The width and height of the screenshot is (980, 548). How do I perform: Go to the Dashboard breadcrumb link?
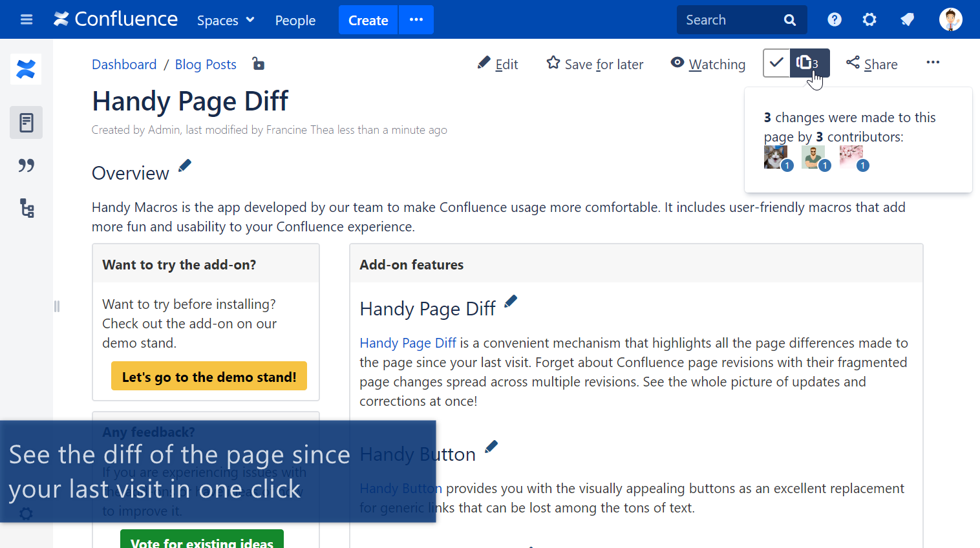(x=124, y=65)
